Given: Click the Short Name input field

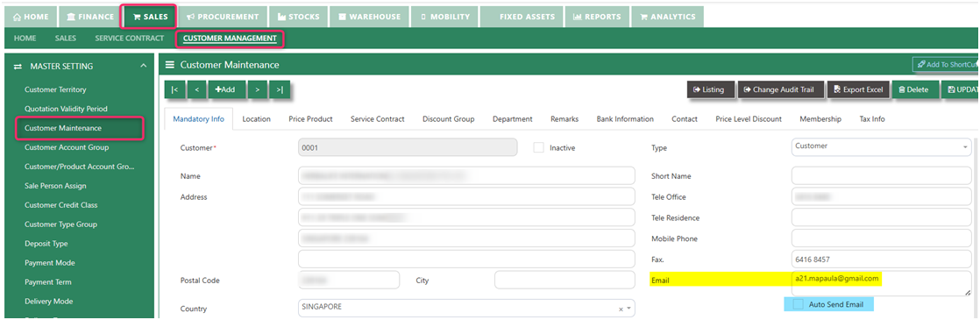Looking at the screenshot, I should click(881, 176).
